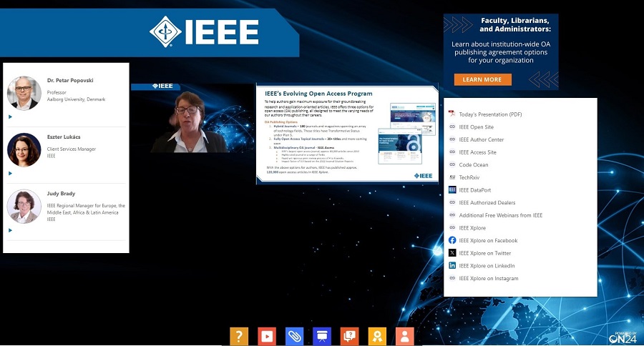The height and width of the screenshot is (346, 644).
Task: Open the IEEE Xplore link
Action: point(472,228)
